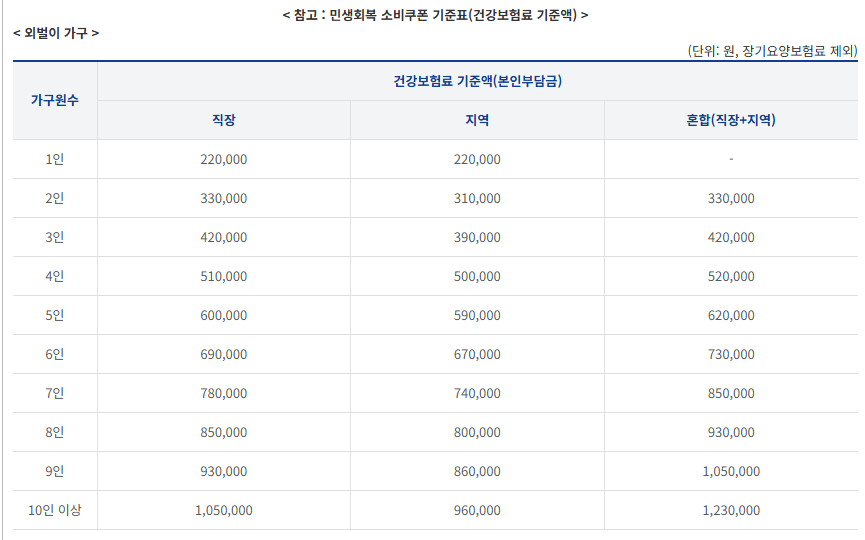Select 690,000 in 6인 직장 cell
Image resolution: width=865 pixels, height=540 pixels.
click(x=223, y=355)
